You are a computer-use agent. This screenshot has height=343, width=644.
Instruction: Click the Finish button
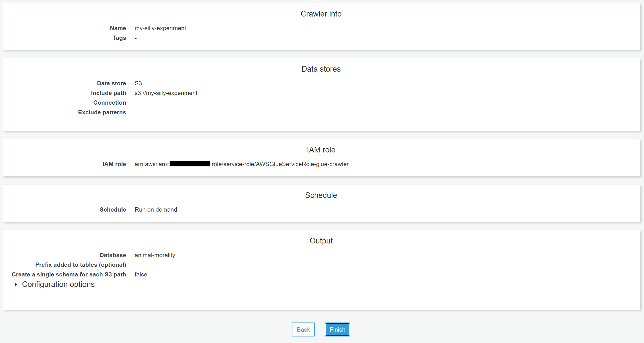pyautogui.click(x=337, y=330)
